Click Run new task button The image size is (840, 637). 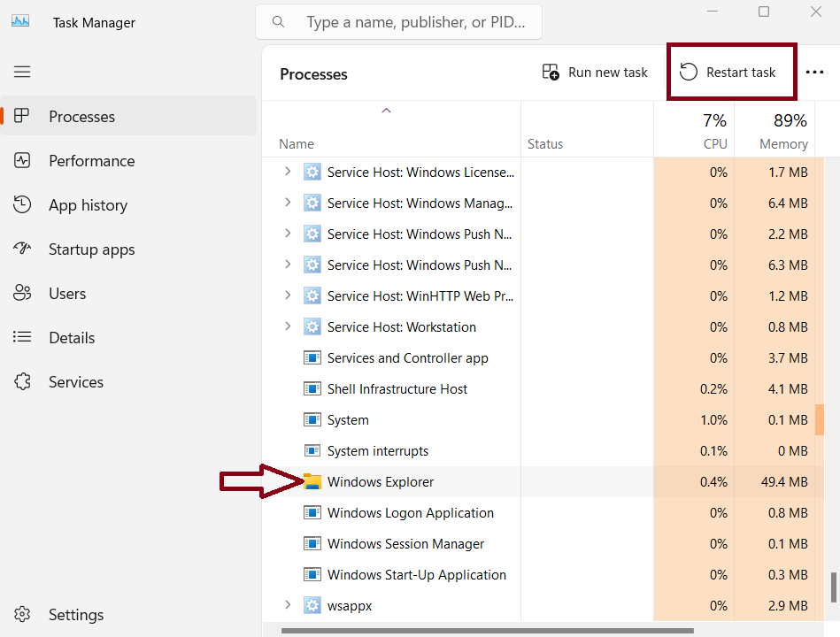pyautogui.click(x=595, y=73)
